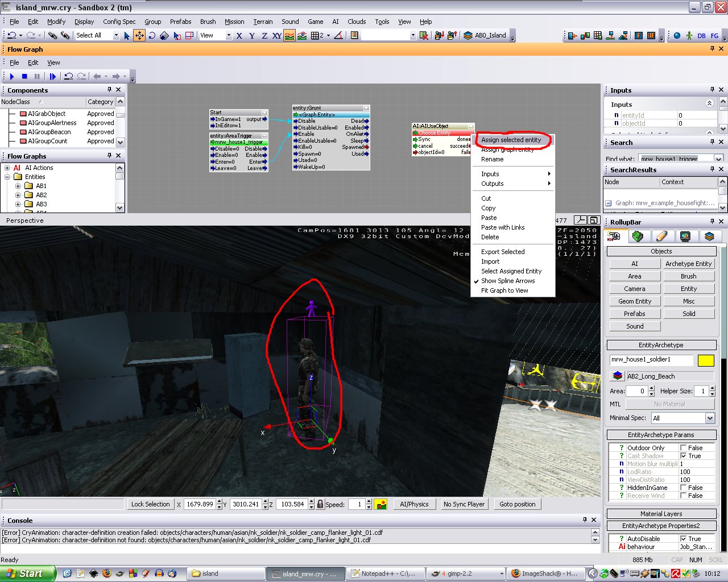Viewport: 728px width, 582px height.
Task: Open the Terrain menu in menu bar
Action: 263,22
